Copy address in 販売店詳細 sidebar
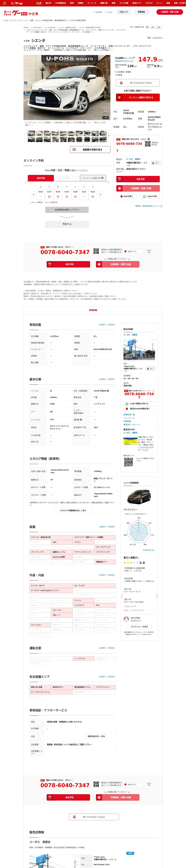This screenshot has height=868, width=186. pos(151,369)
